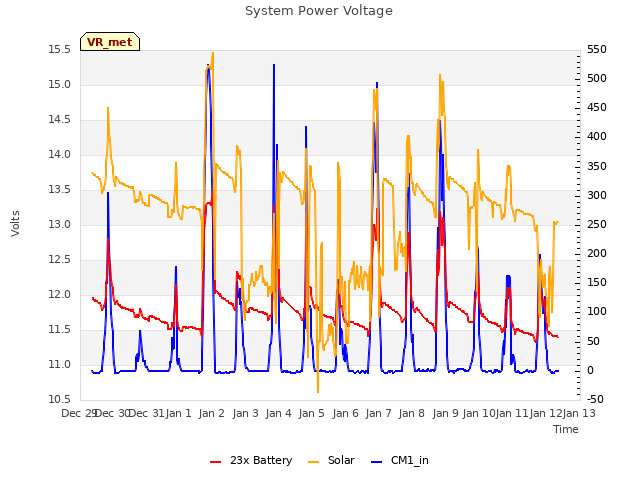Click the 500 right axis value
Viewport: 640px width, 480px height.
coord(597,79)
